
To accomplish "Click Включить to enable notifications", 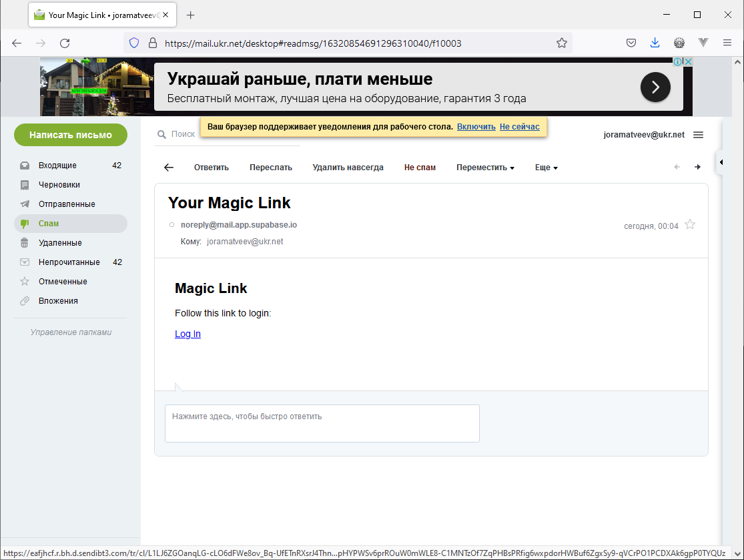I will (476, 127).
